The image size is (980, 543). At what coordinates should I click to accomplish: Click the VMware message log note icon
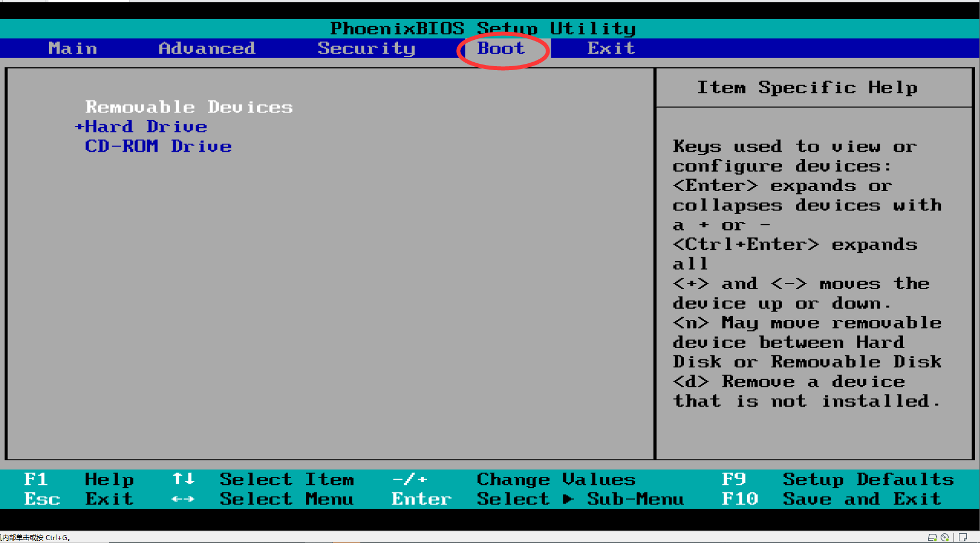pos(963,537)
